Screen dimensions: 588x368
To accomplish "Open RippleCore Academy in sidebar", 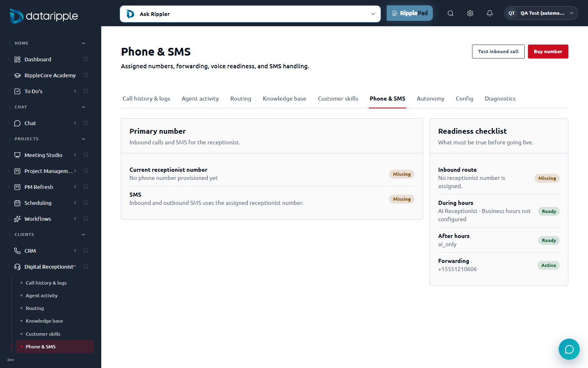I will (50, 75).
